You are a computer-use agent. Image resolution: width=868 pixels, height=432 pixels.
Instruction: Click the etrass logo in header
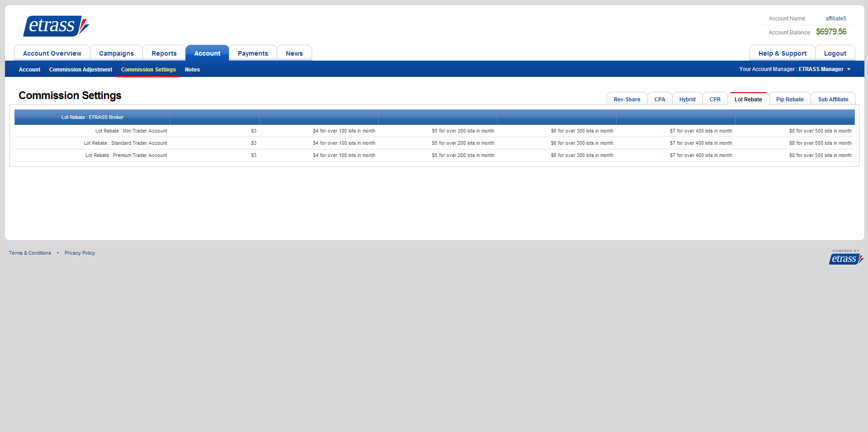coord(56,26)
